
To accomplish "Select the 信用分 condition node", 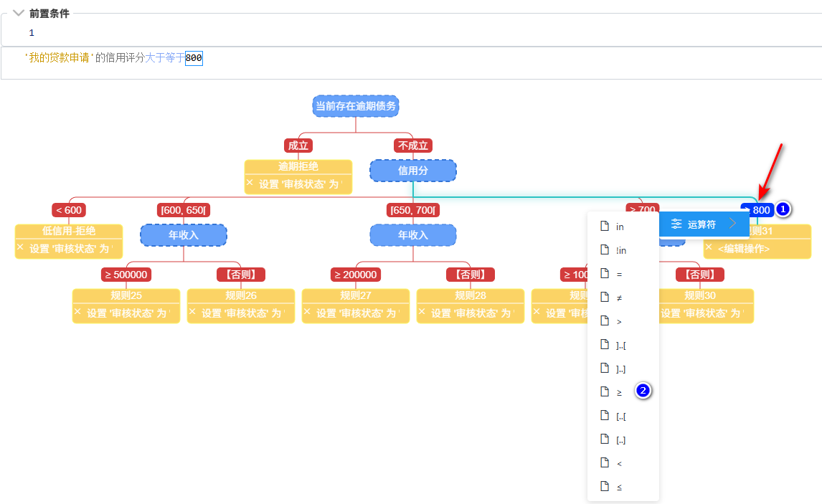I will [x=413, y=171].
